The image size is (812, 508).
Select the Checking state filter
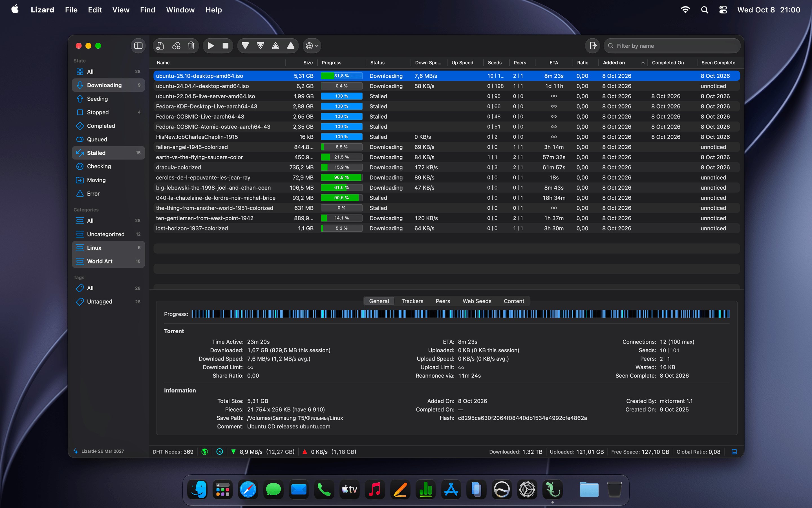[x=108, y=166]
